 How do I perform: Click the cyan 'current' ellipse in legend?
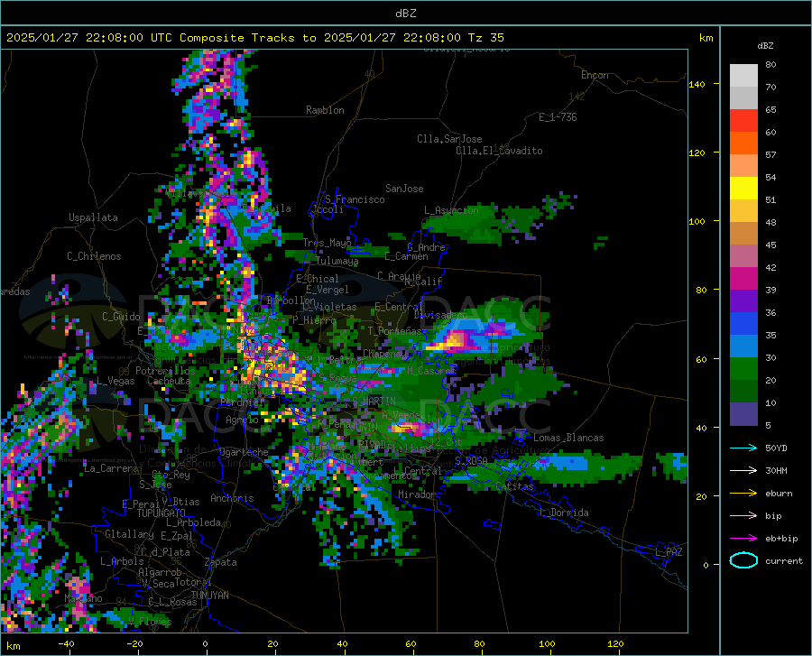tap(743, 560)
